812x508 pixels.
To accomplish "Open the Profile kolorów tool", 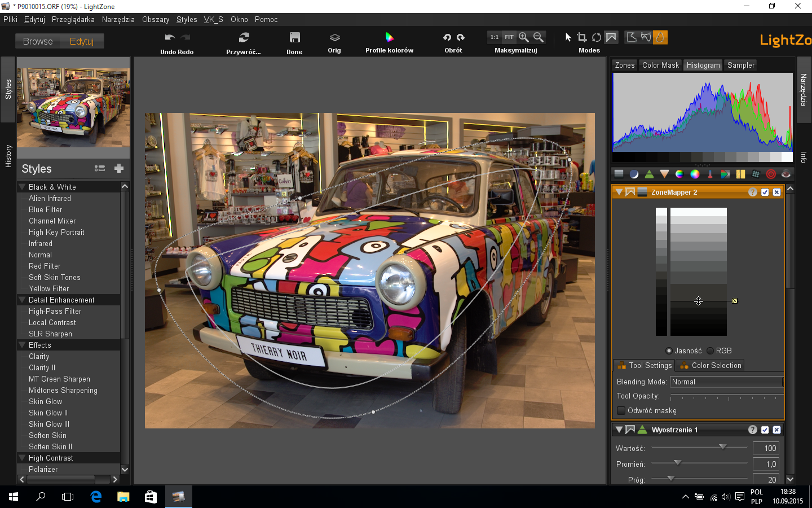I will pyautogui.click(x=389, y=42).
